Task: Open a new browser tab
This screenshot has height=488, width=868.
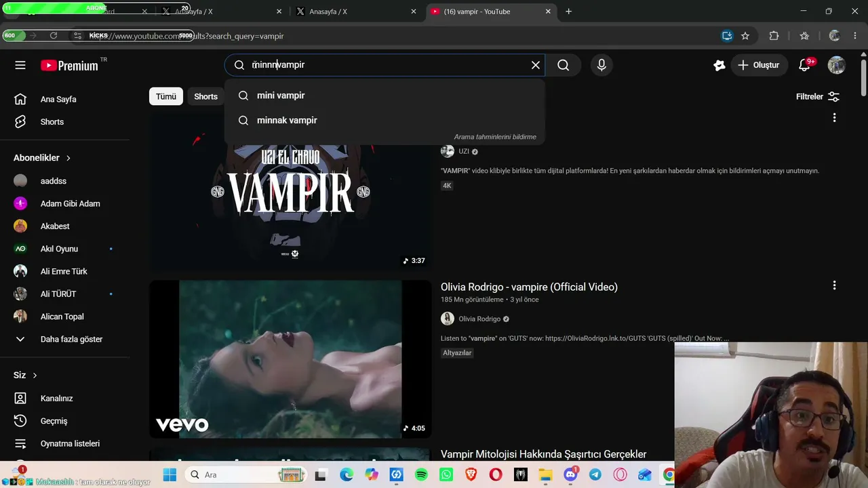Action: coord(568,12)
